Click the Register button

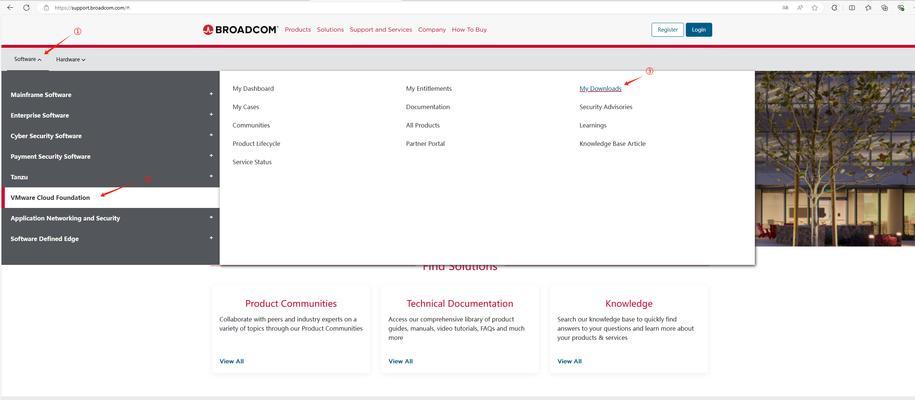point(668,30)
